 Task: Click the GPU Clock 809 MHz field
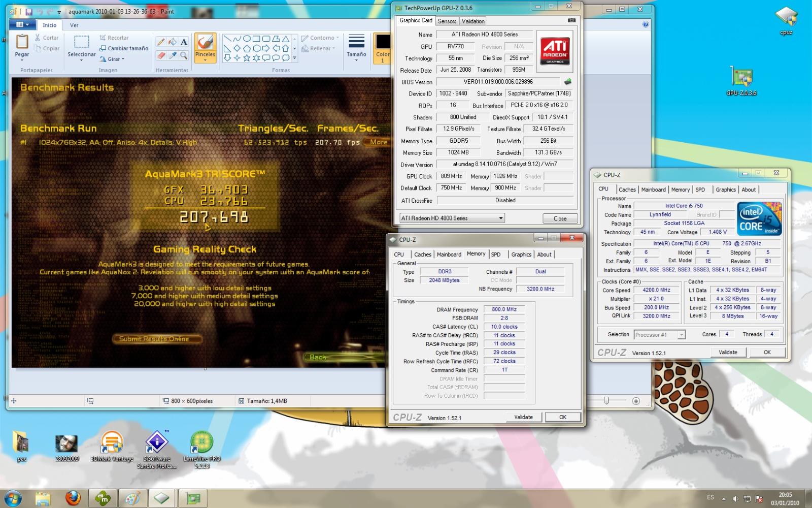pyautogui.click(x=452, y=176)
